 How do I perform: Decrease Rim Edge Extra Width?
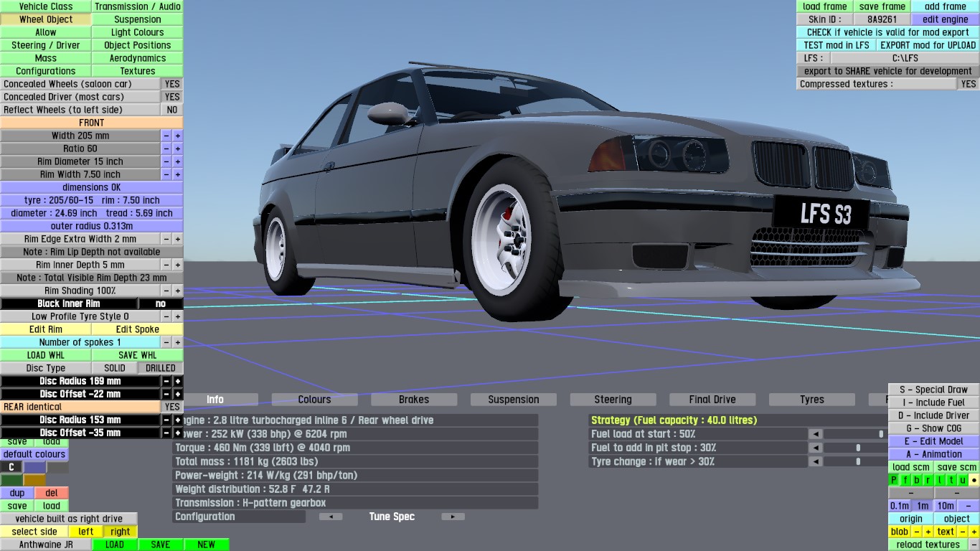pyautogui.click(x=166, y=239)
